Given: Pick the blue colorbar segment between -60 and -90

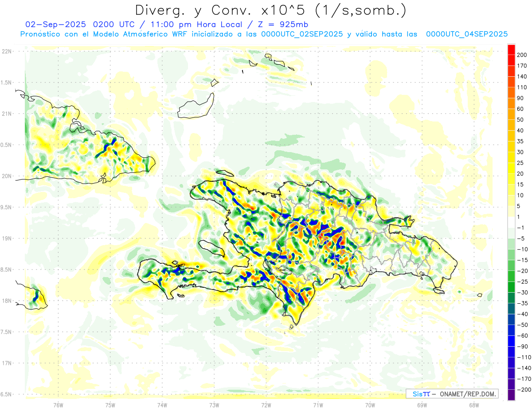Looking at the screenshot, I should (512, 341).
